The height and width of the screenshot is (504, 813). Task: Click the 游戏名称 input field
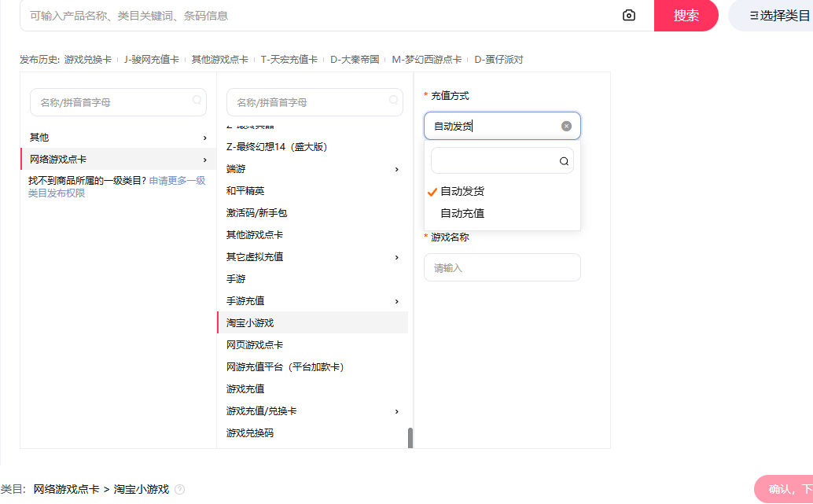pos(502,267)
